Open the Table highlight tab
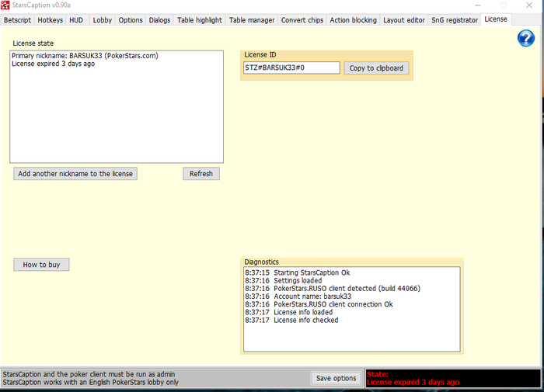Viewport: 544px width, 392px height. [200, 20]
